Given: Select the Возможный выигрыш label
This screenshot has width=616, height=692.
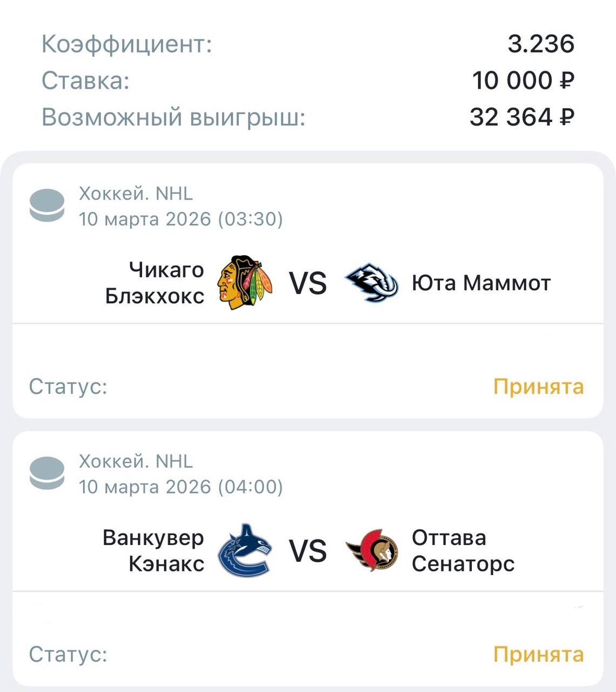Looking at the screenshot, I should 173,117.
